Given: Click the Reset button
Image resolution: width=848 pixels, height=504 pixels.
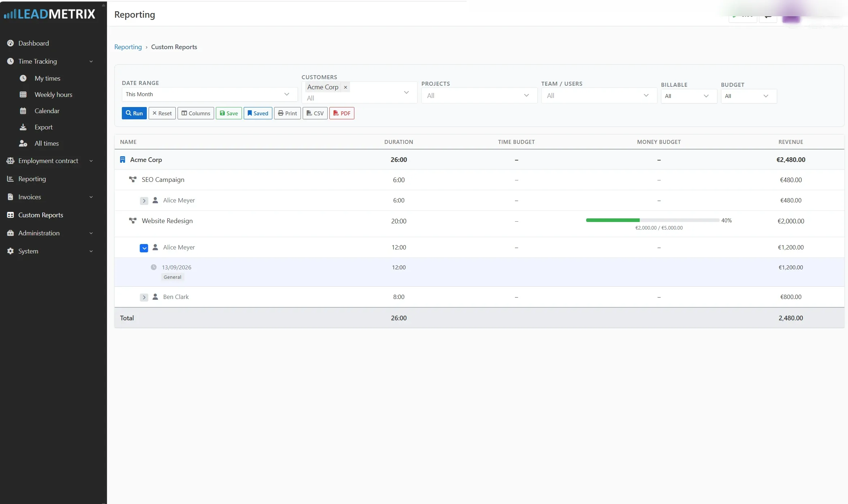Looking at the screenshot, I should (162, 113).
